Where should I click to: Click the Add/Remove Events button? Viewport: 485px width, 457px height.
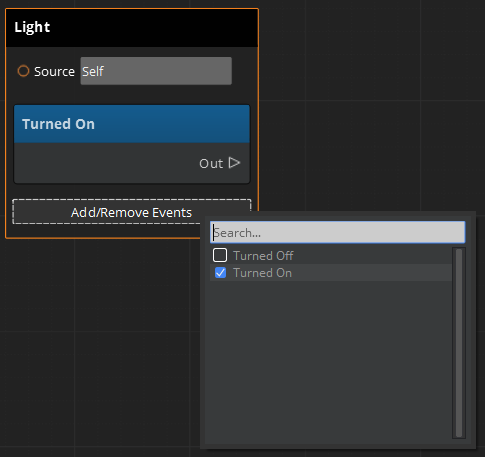[x=131, y=212]
